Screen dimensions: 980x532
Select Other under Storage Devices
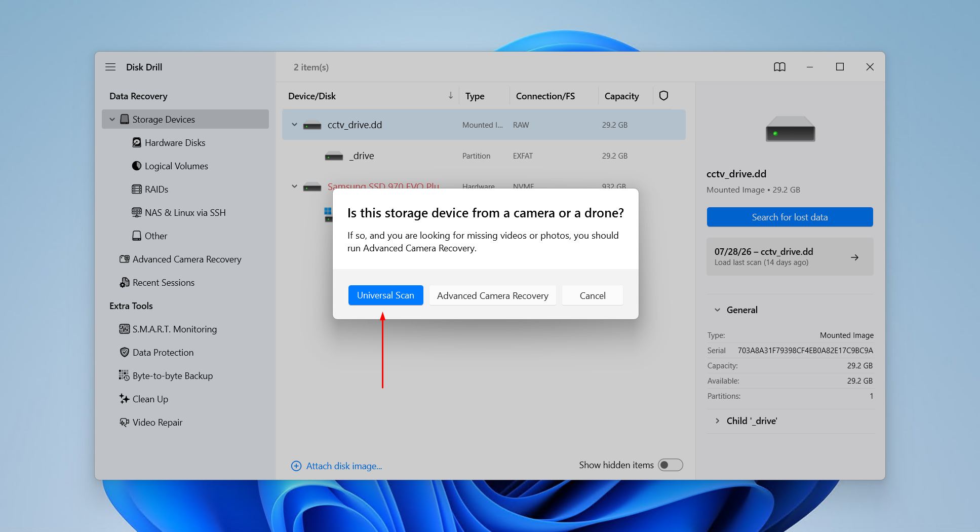coord(155,236)
